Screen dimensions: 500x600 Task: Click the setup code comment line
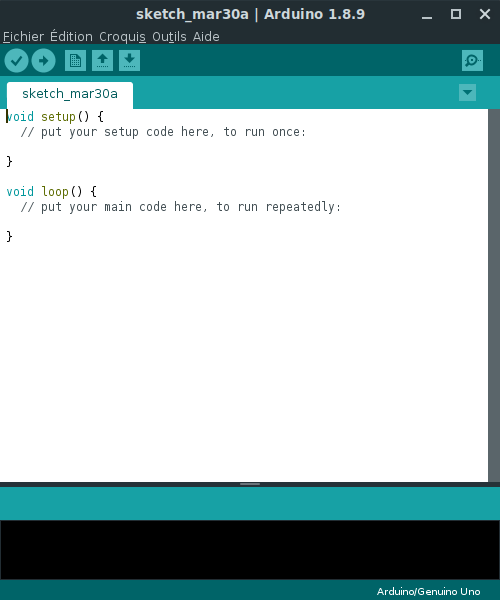pos(163,132)
